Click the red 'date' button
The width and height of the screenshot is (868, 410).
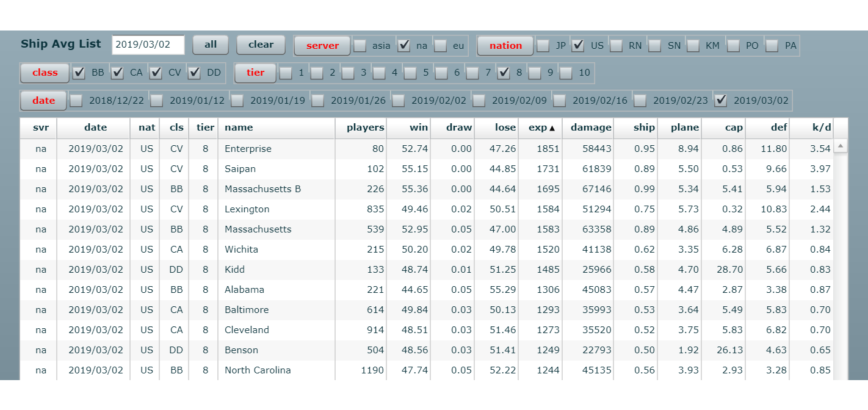point(43,101)
